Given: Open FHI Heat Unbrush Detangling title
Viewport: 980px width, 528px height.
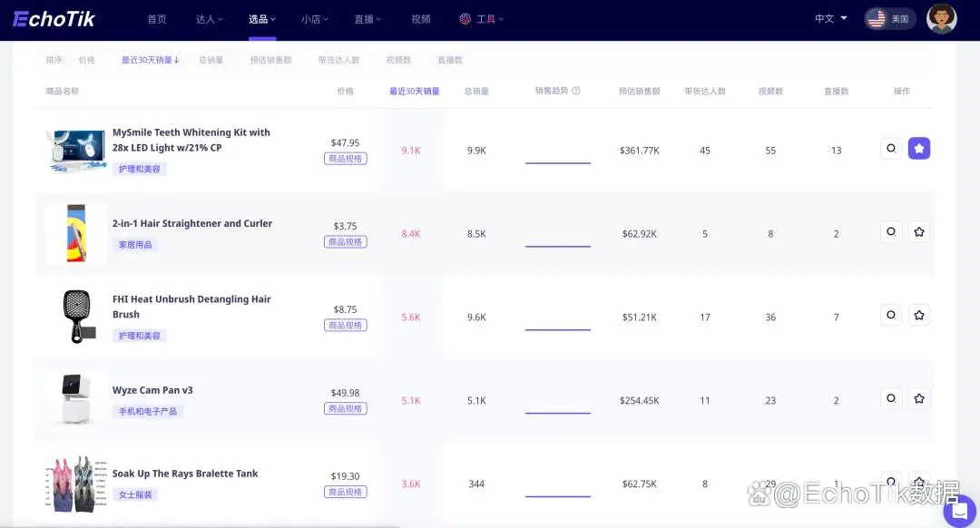Looking at the screenshot, I should click(x=191, y=307).
